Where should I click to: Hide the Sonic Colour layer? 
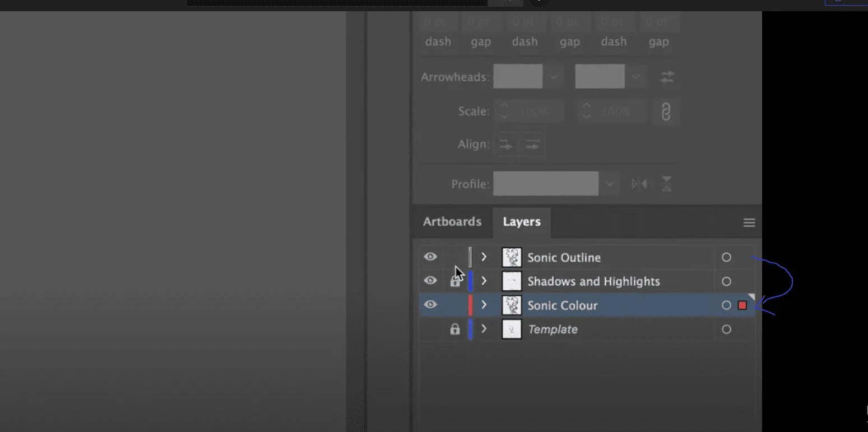pyautogui.click(x=430, y=305)
